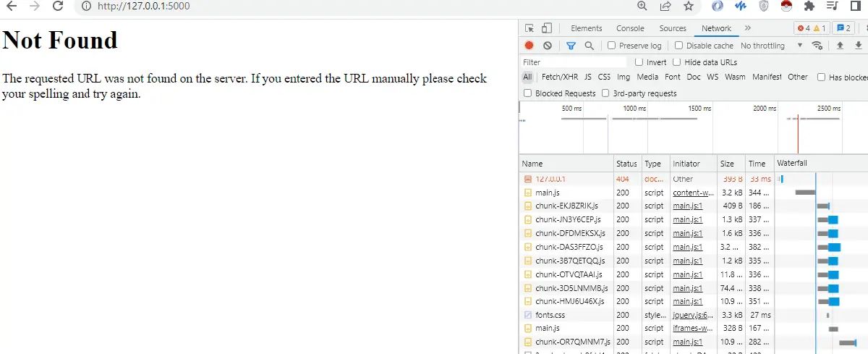Switch to the Console tab
The width and height of the screenshot is (868, 354).
630,28
